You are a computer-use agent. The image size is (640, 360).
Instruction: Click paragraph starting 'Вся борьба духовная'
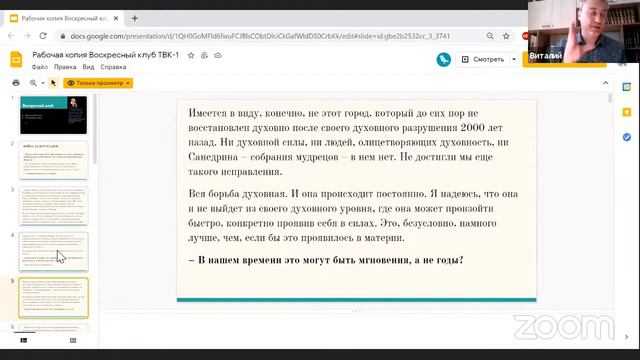[x=353, y=216]
